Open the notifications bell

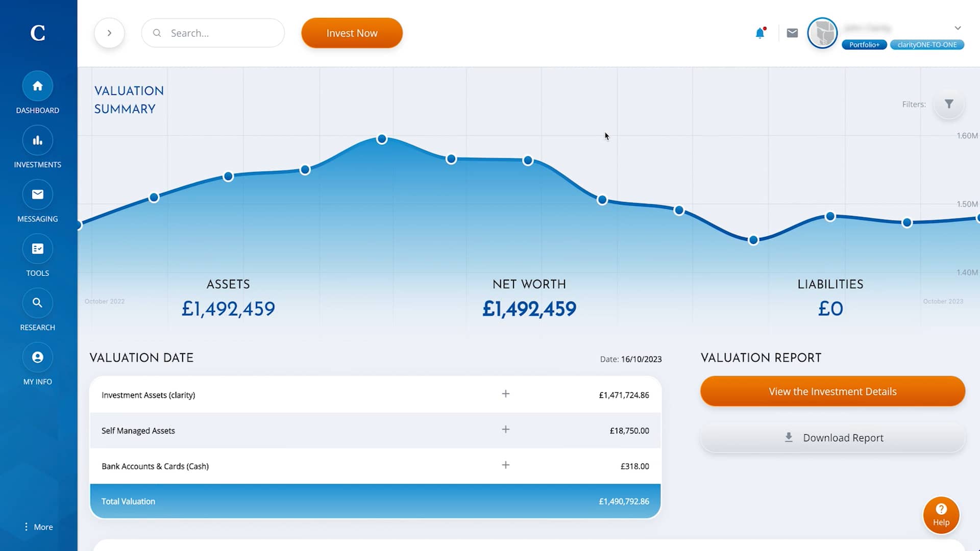coord(760,33)
